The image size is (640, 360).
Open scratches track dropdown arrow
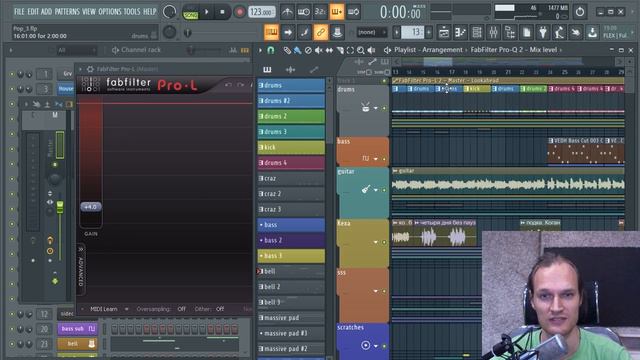pyautogui.click(x=376, y=346)
